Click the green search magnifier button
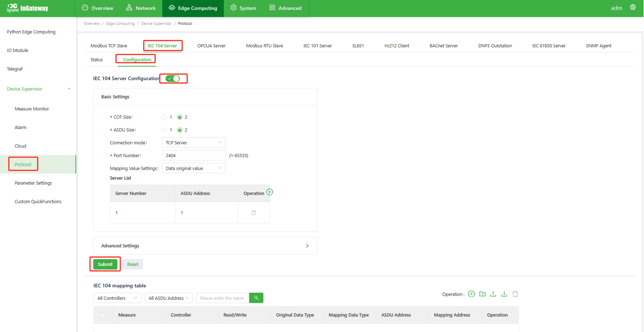This screenshot has width=644, height=332. point(256,298)
